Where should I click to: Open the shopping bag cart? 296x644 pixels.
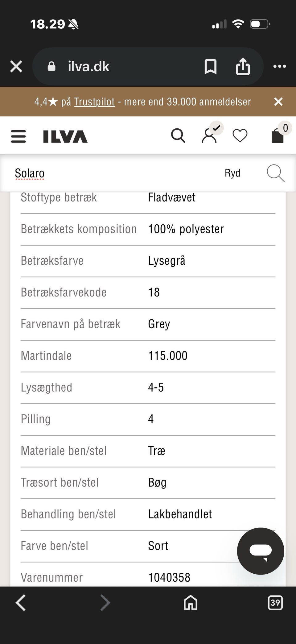point(277,136)
